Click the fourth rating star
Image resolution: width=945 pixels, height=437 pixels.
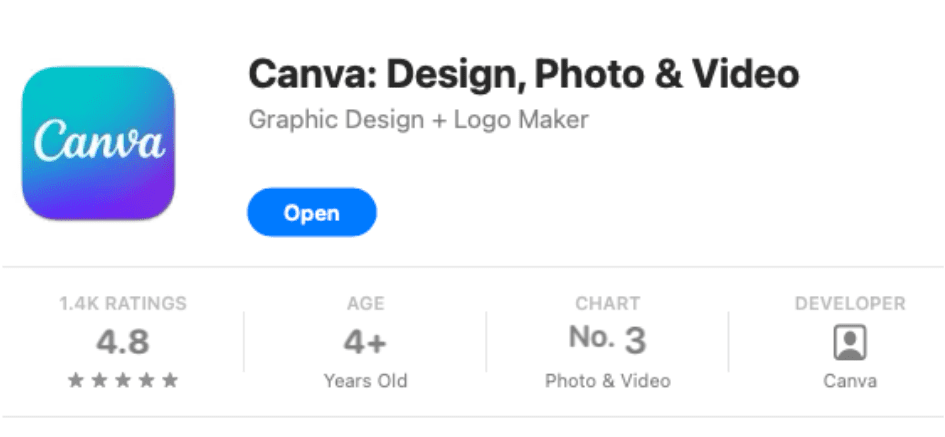[146, 380]
